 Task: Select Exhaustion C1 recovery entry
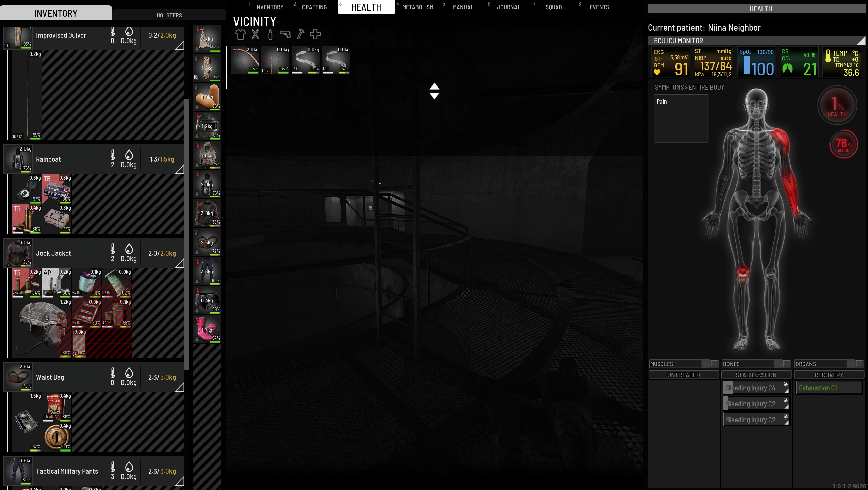829,388
